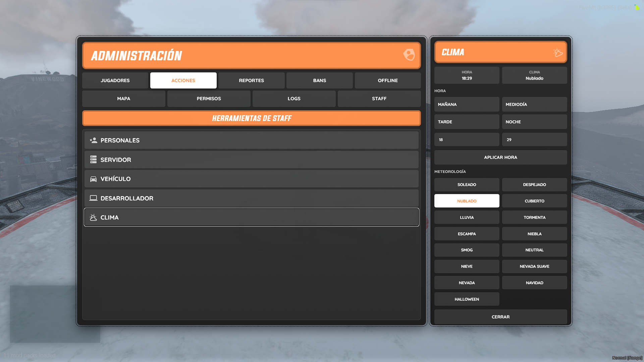The width and height of the screenshot is (644, 362).
Task: Select Despejado weather
Action: pyautogui.click(x=534, y=185)
